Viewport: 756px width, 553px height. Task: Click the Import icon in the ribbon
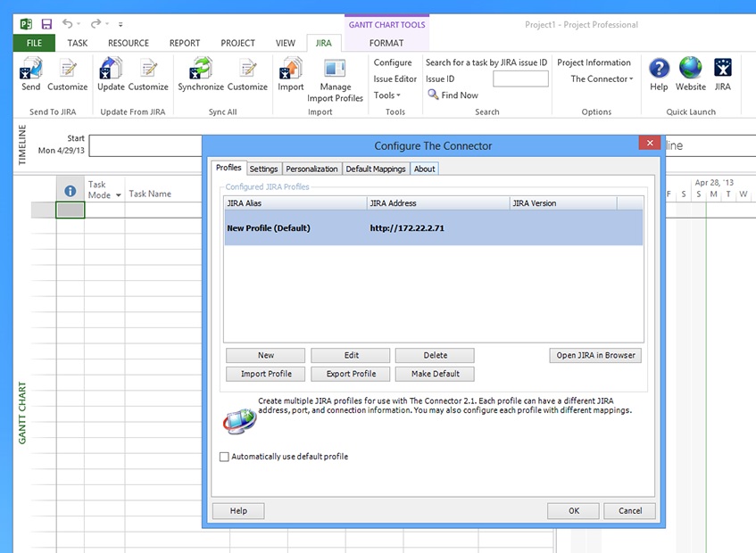click(291, 74)
